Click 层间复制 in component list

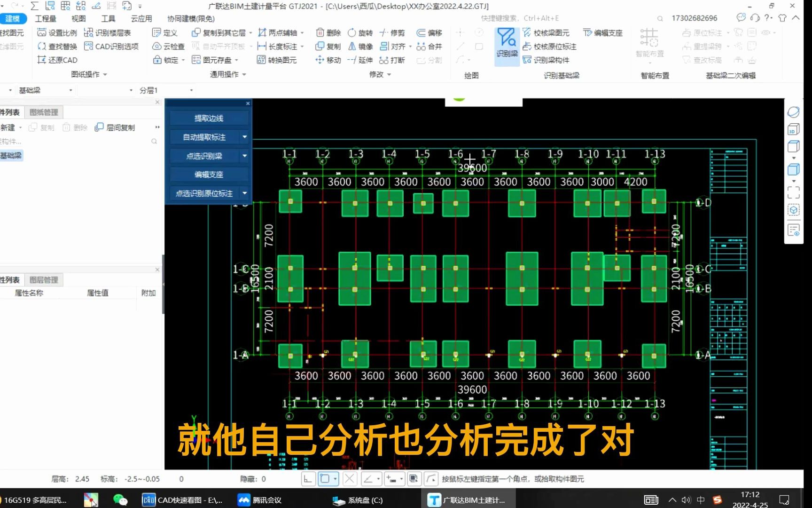tap(115, 127)
